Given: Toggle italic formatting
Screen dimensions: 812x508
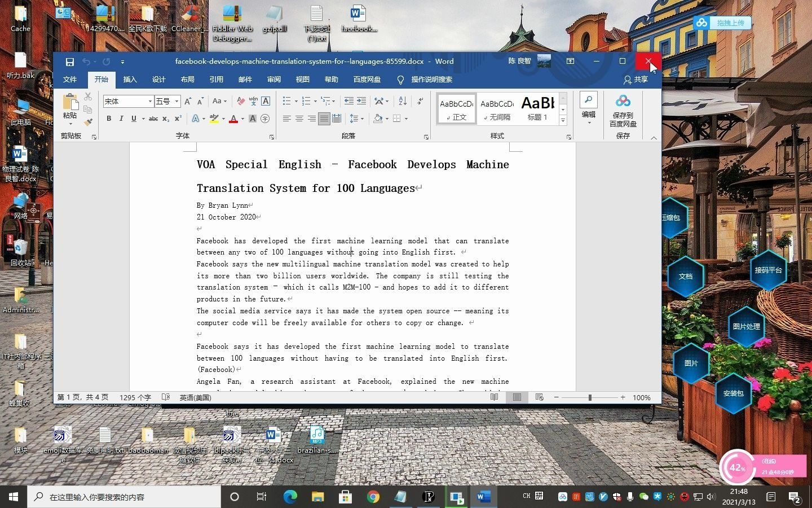Looking at the screenshot, I should [121, 119].
